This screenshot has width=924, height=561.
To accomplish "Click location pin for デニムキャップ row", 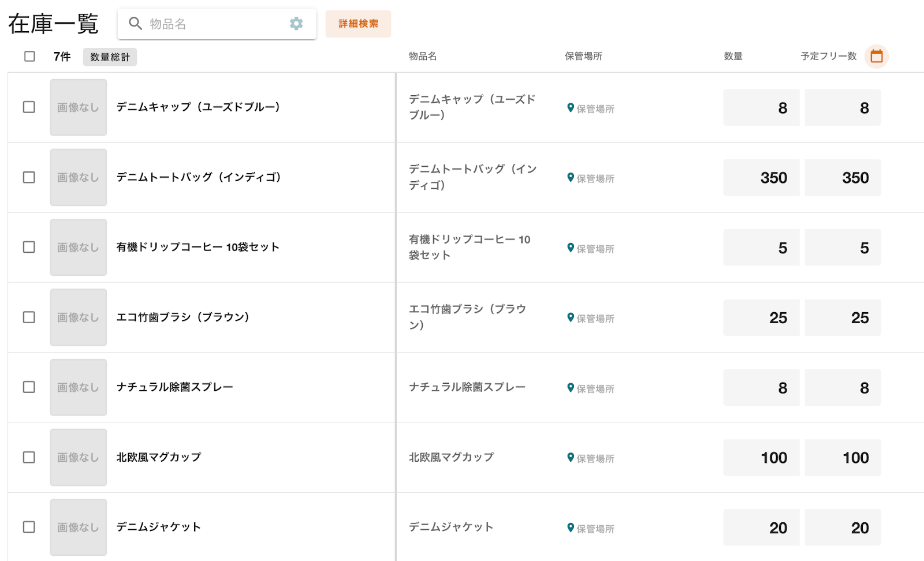I will [x=571, y=108].
